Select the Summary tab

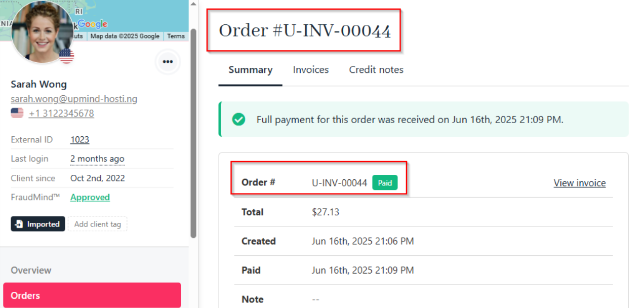click(x=251, y=70)
